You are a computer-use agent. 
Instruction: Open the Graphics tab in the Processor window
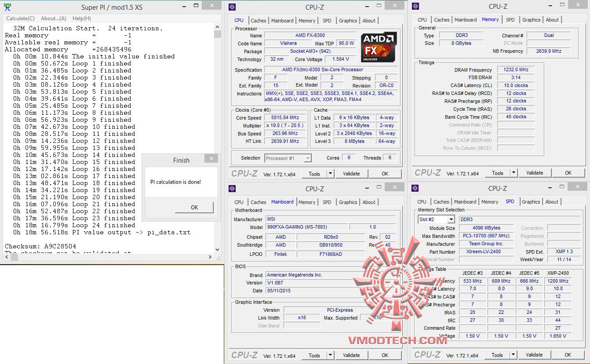click(348, 21)
